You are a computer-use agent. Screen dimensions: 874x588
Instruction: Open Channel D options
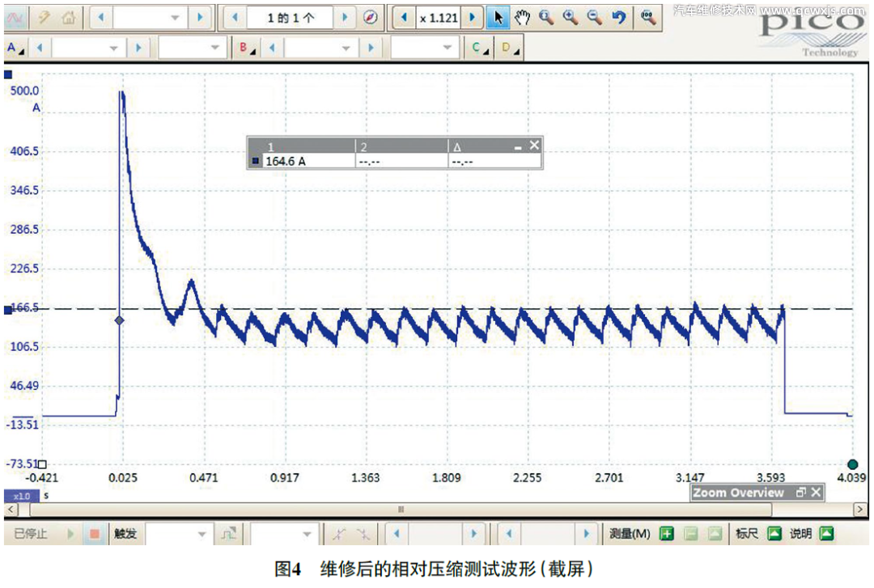click(x=509, y=49)
